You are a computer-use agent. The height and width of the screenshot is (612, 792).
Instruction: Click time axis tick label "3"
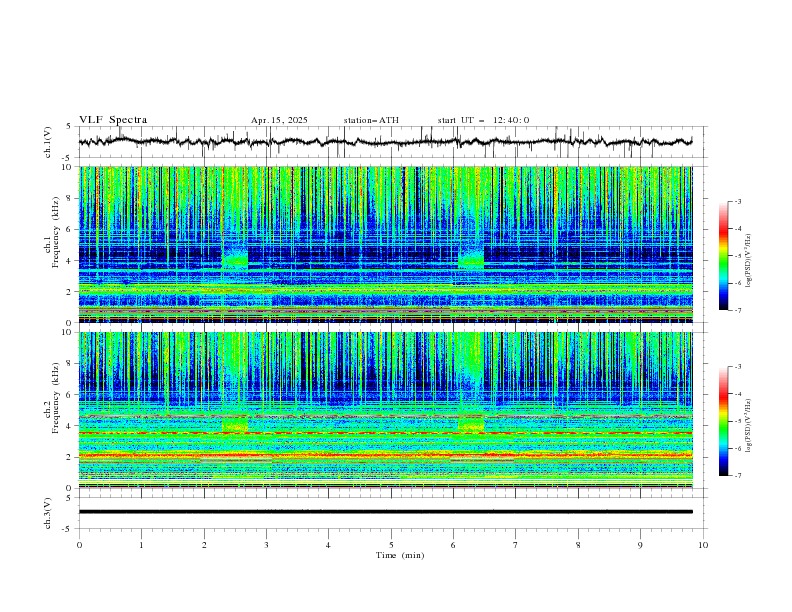(266, 545)
